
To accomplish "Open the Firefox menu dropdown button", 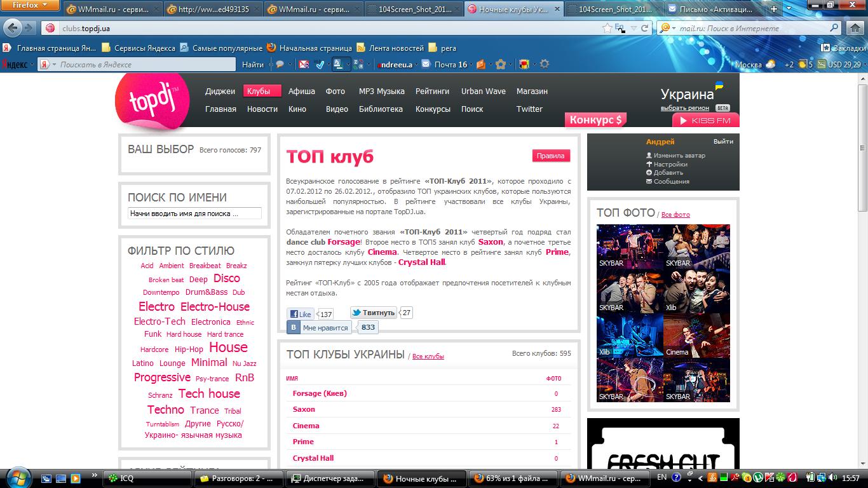I will click(30, 5).
